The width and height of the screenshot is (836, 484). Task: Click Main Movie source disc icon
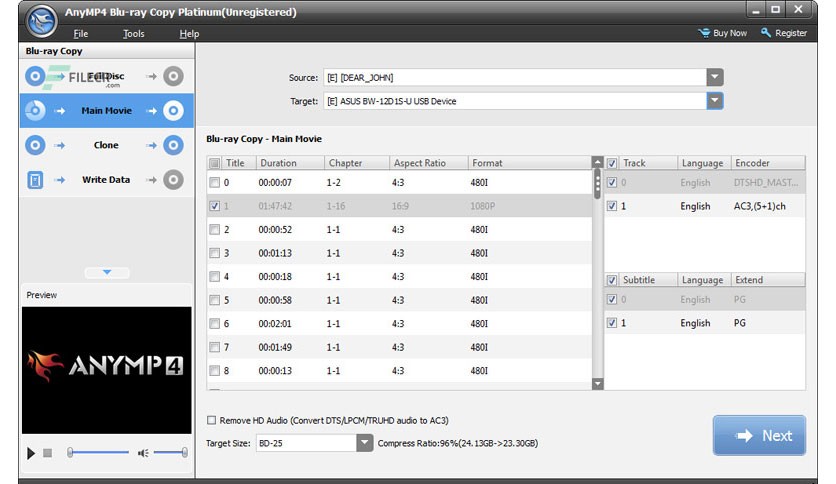point(35,110)
